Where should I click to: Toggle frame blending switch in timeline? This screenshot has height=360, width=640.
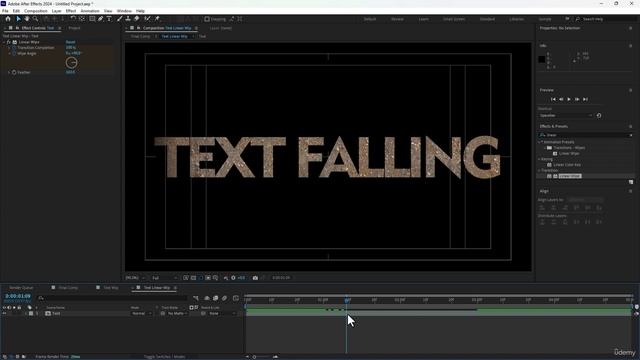tap(216, 298)
